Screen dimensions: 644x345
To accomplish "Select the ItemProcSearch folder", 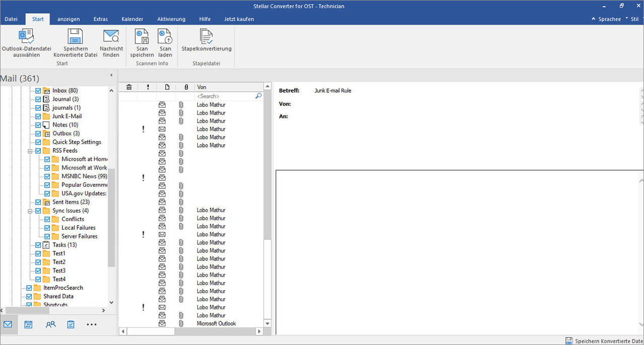I will pos(63,288).
